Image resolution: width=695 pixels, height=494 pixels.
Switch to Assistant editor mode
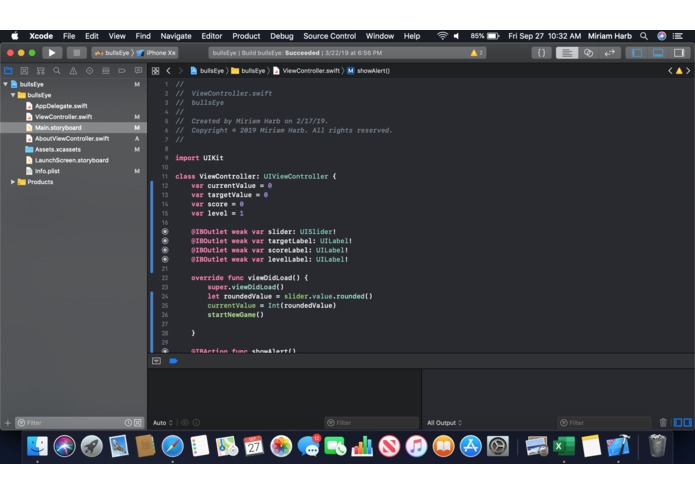(x=588, y=53)
